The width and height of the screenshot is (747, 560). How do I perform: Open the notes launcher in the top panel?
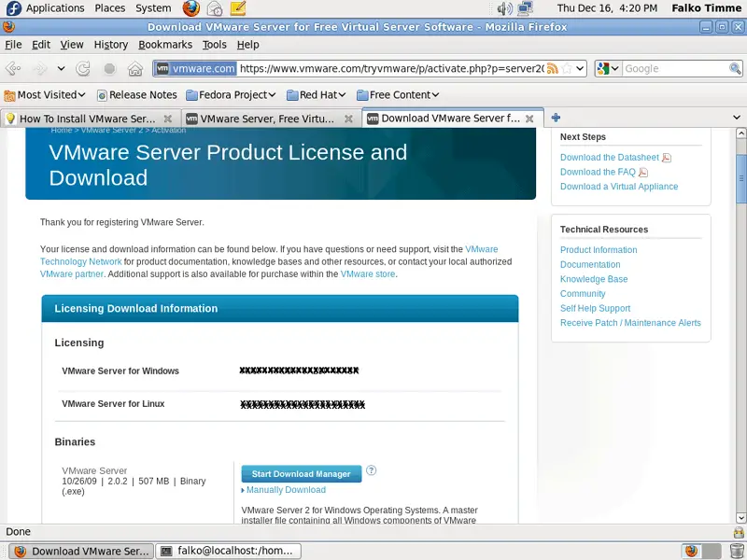pyautogui.click(x=238, y=8)
